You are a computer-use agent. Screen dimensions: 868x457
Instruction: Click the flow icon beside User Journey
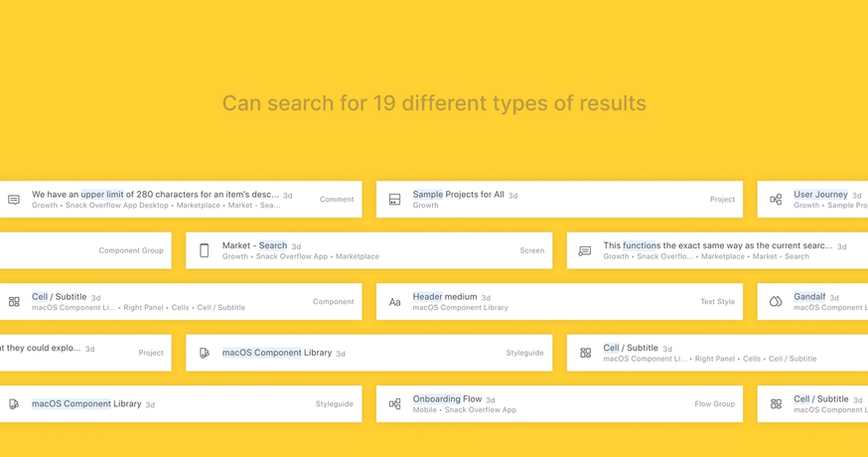776,200
